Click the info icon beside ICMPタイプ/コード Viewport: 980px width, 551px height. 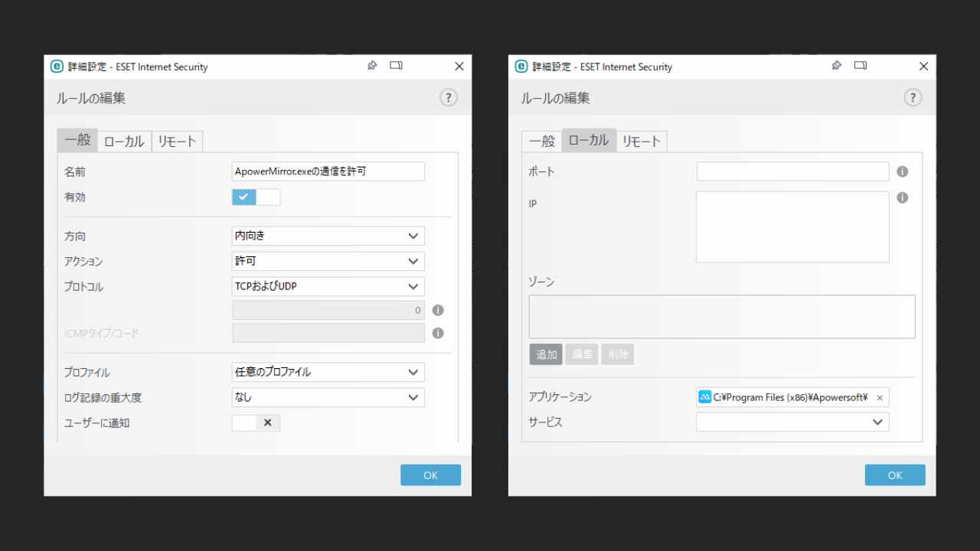437,333
